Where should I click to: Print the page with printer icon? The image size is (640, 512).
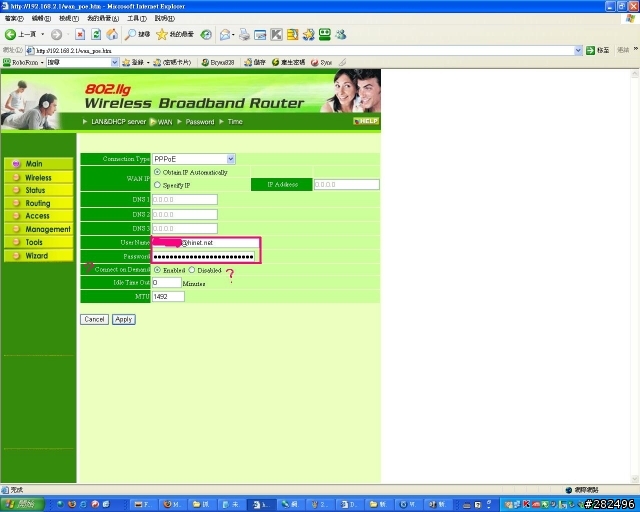[244, 35]
